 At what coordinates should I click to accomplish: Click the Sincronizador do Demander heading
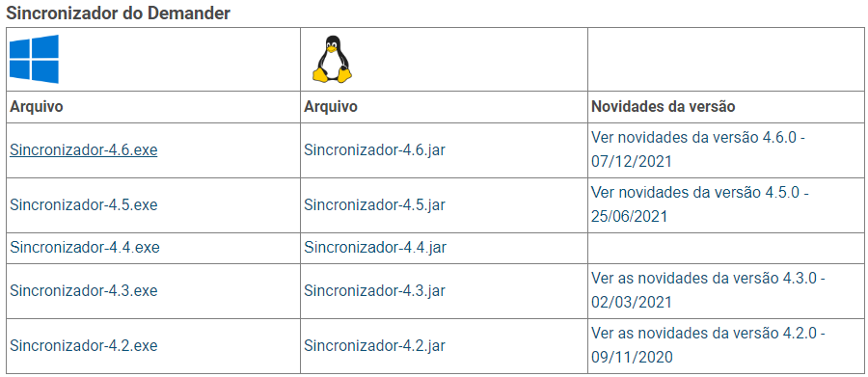[x=118, y=13]
